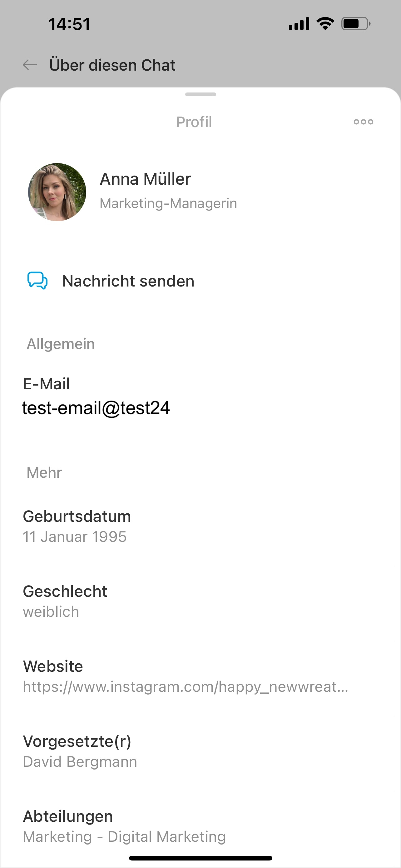Viewport: 401px width, 868px height.
Task: Tap the Über diesen Chat title
Action: 112,65
